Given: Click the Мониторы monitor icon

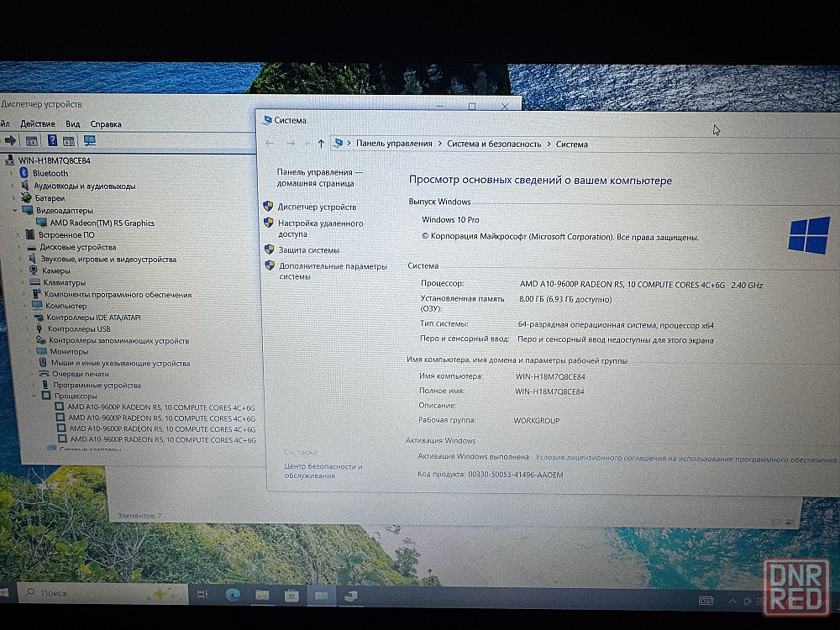Looking at the screenshot, I should click(x=41, y=351).
